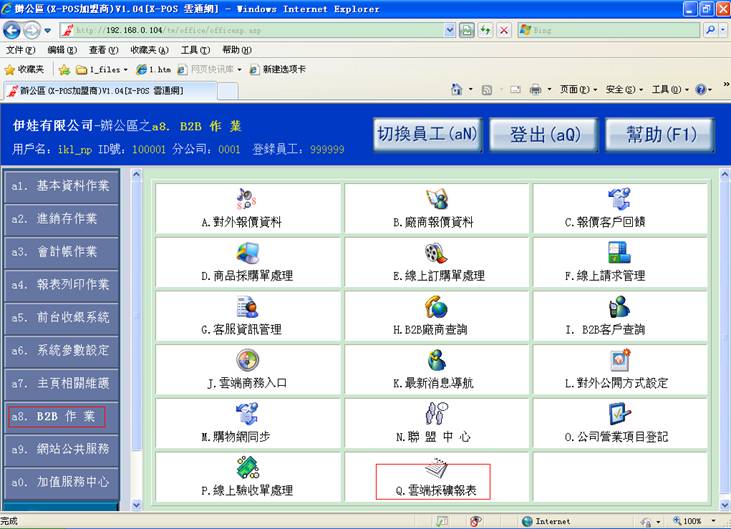The width and height of the screenshot is (731, 529).
Task: Expand the address bar history dropdown
Action: pos(450,30)
